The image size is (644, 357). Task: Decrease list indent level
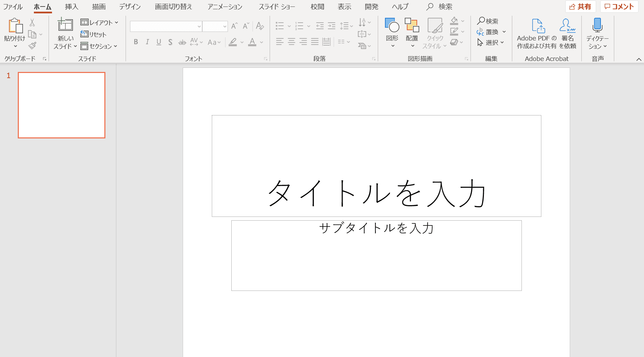(x=320, y=26)
